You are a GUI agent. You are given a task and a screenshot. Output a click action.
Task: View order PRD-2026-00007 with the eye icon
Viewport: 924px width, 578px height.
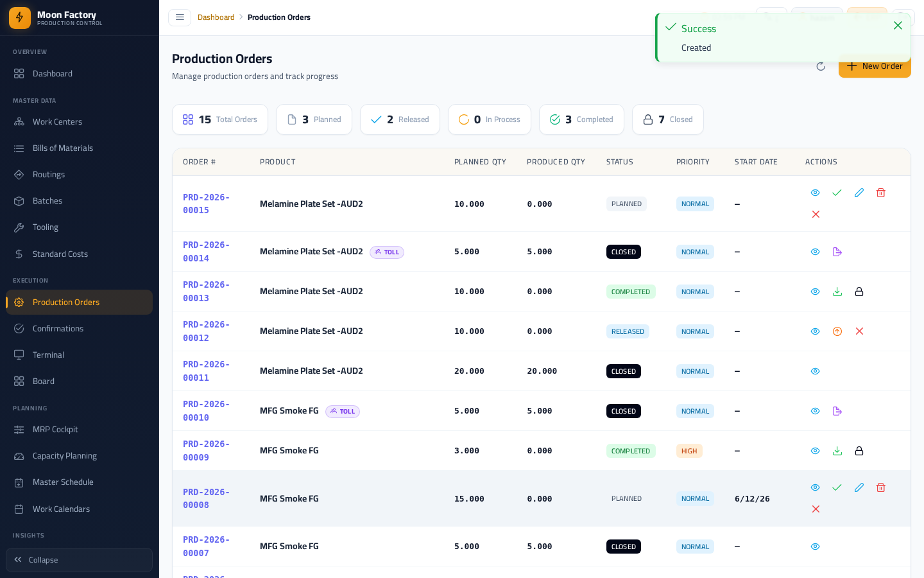pos(815,547)
